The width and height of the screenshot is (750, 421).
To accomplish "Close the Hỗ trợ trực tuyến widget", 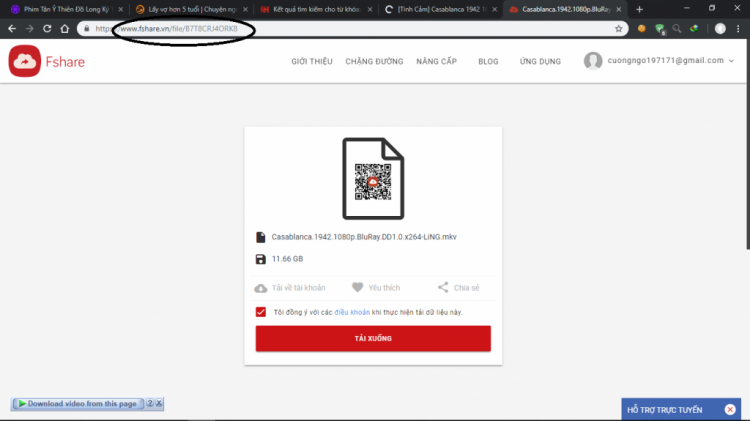I will (x=730, y=410).
